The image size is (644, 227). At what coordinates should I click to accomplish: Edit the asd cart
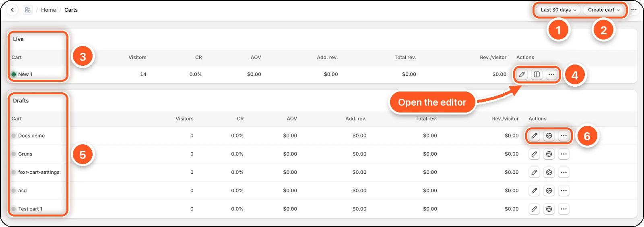[x=534, y=191]
